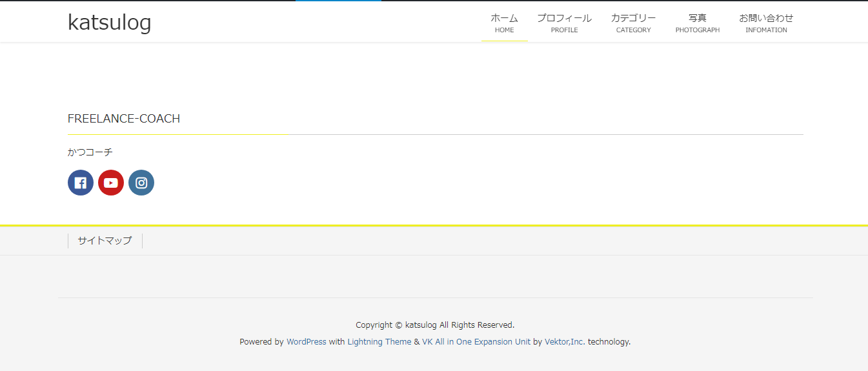The image size is (868, 371).
Task: Go to the katsulog site title
Action: pos(110,22)
